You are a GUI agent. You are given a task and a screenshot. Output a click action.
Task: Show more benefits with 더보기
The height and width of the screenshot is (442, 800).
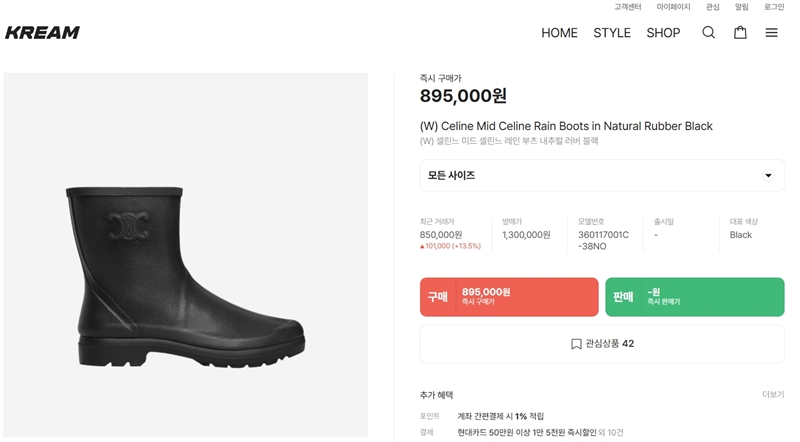[773, 395]
